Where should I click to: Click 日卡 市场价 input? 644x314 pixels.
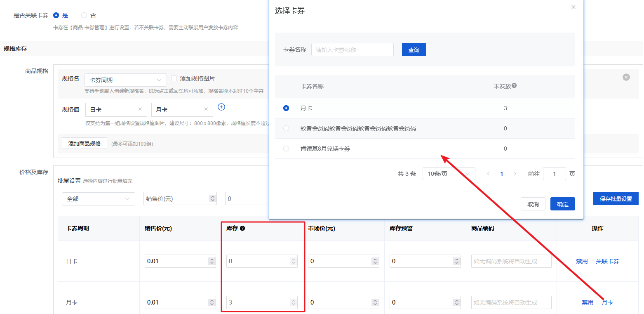[x=344, y=261]
